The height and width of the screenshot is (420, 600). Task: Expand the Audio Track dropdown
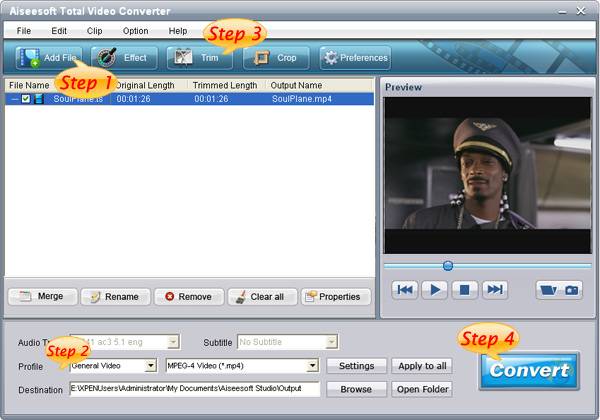(x=173, y=342)
